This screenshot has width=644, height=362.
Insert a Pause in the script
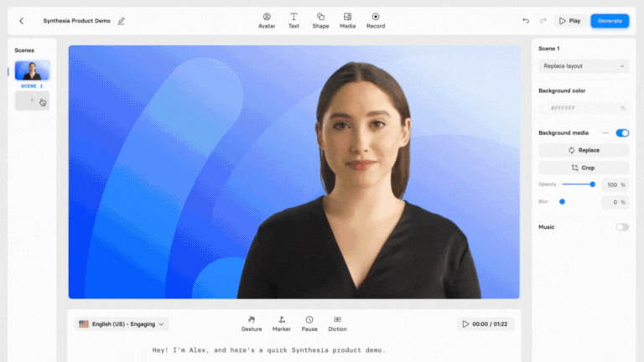[309, 323]
